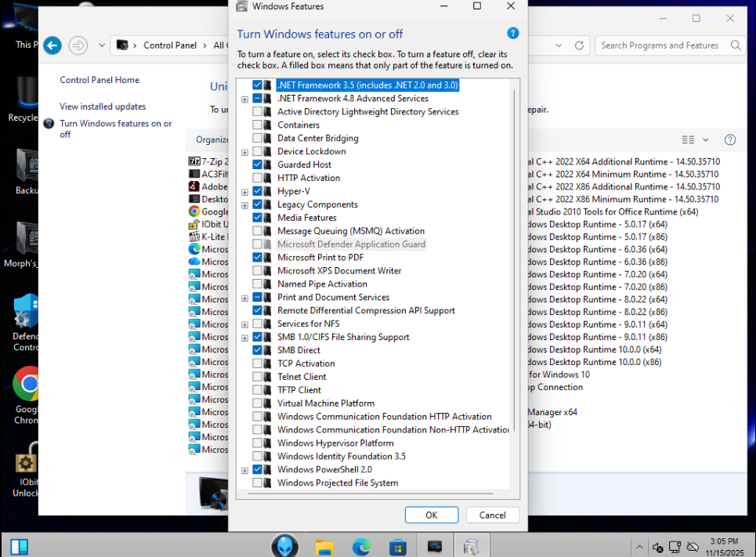The height and width of the screenshot is (557, 756).
Task: Click the Alienware Start orb on taskbar
Action: (285, 545)
